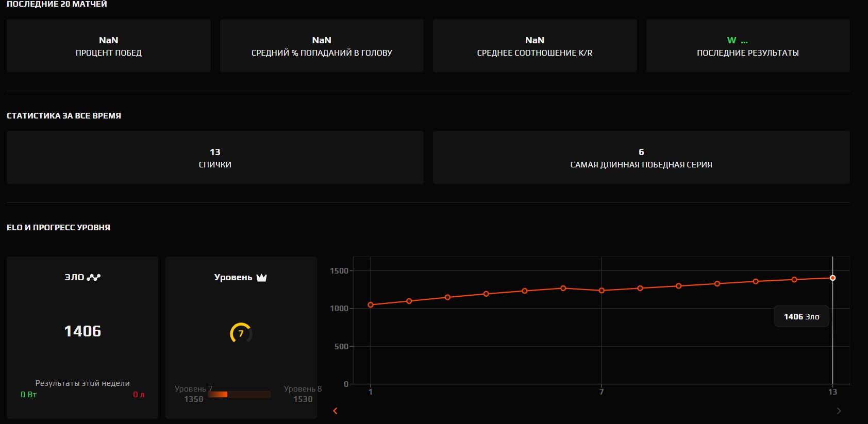Image resolution: width=868 pixels, height=424 pixels.
Task: Click the green W in last results
Action: click(731, 40)
